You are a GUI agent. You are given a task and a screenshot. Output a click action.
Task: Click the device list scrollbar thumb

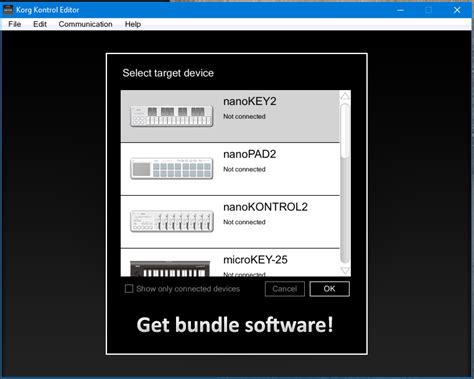tap(345, 130)
